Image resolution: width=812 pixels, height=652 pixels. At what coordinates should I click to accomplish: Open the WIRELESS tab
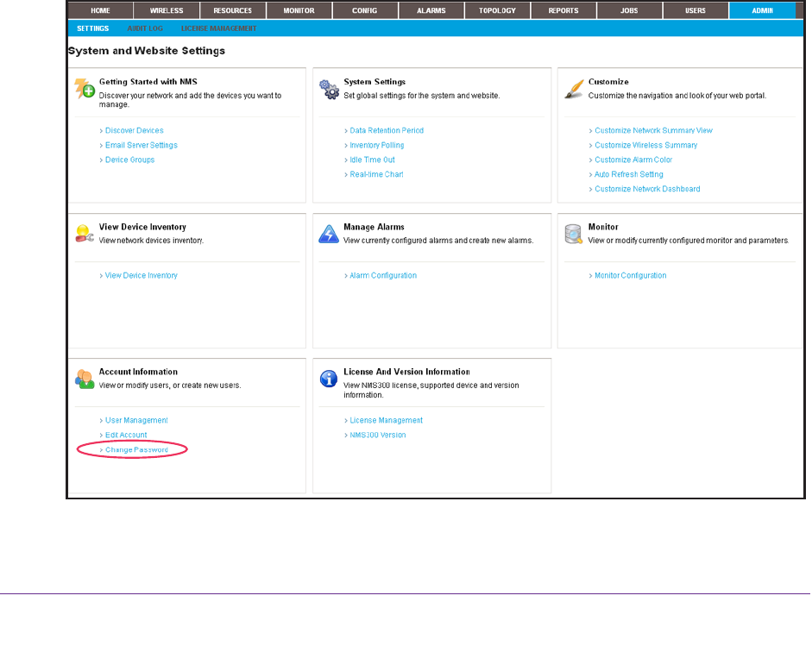coord(166,11)
